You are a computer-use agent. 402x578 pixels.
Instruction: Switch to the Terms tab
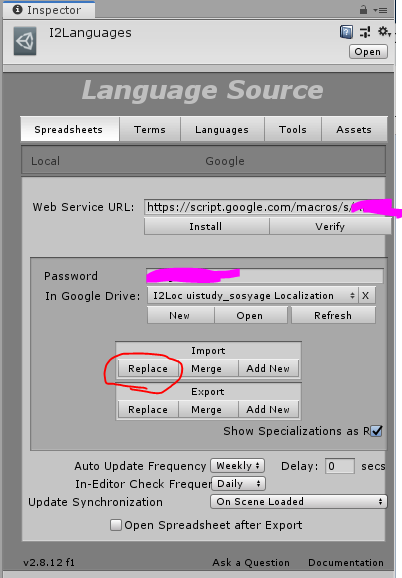point(150,129)
